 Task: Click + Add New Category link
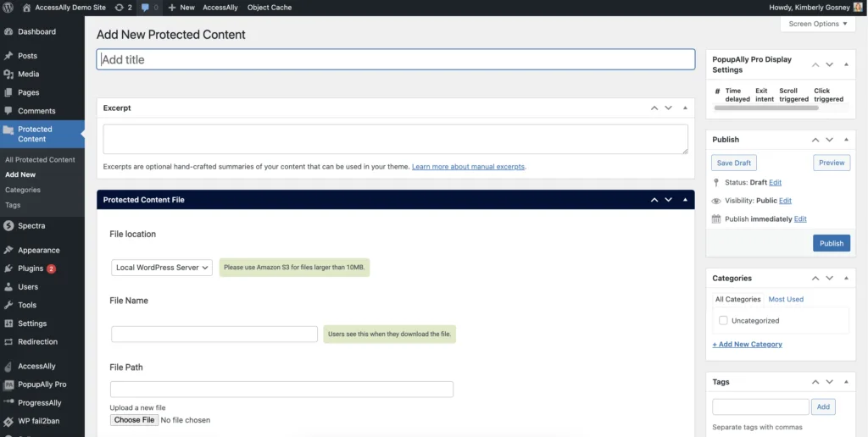pos(748,344)
